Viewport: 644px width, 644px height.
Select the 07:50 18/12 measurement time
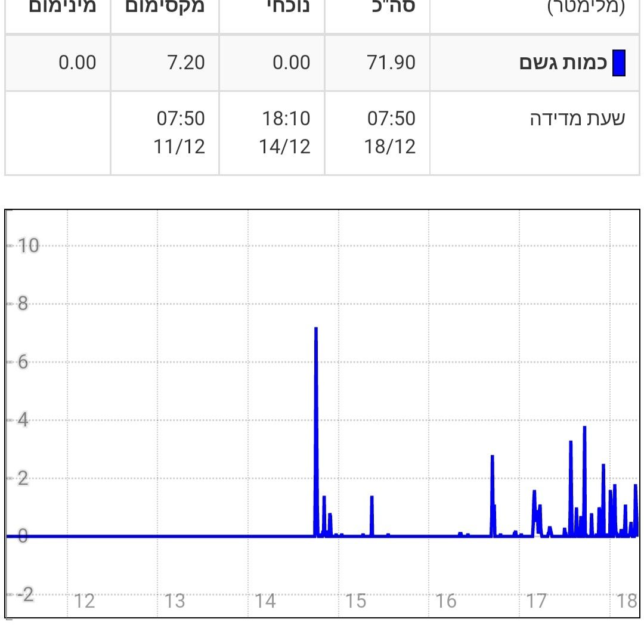coord(391,132)
